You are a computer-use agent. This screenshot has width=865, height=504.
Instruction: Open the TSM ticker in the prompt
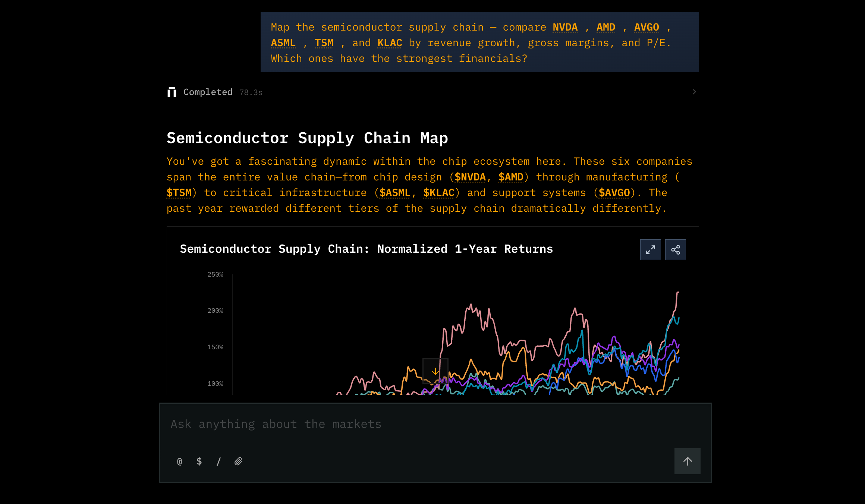pyautogui.click(x=324, y=42)
